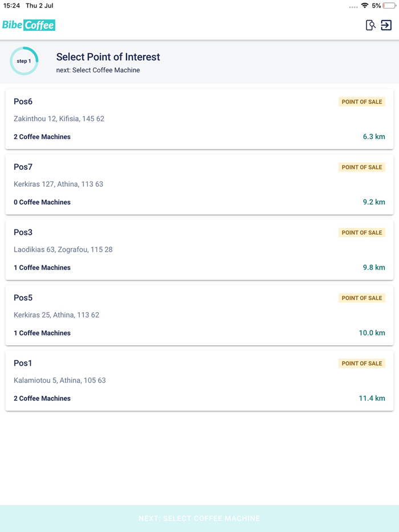Tap the clock showing 15:24
The image size is (399, 532).
click(x=13, y=6)
